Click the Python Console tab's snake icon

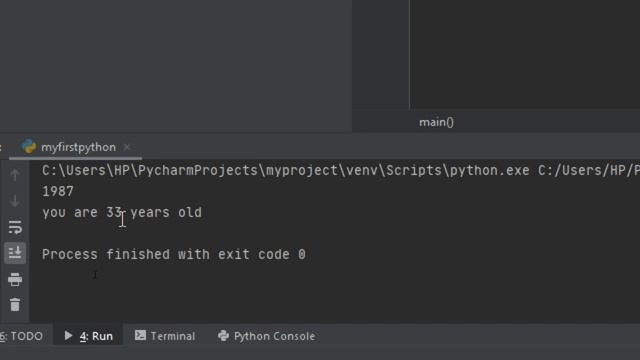[x=223, y=336]
